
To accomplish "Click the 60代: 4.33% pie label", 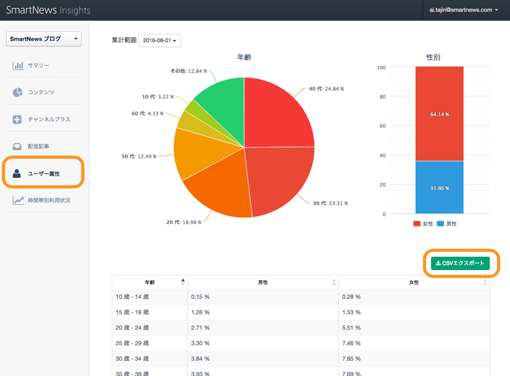I will 148,113.
